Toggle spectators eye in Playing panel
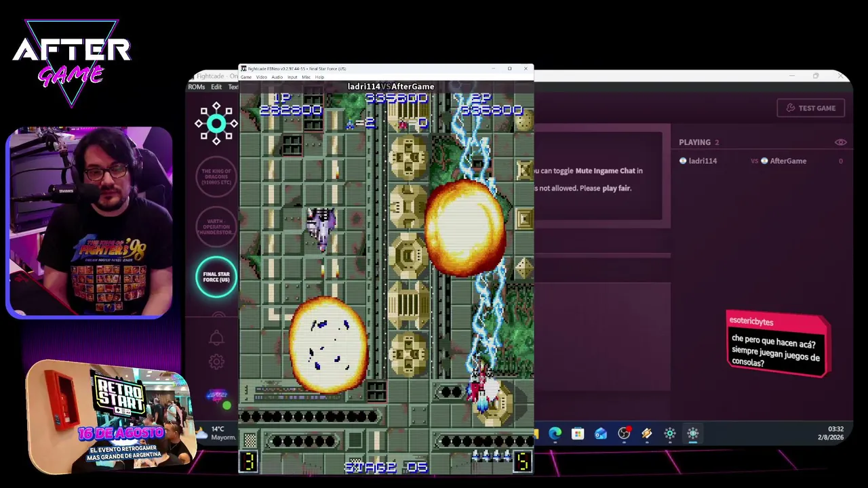This screenshot has height=488, width=868. [840, 142]
